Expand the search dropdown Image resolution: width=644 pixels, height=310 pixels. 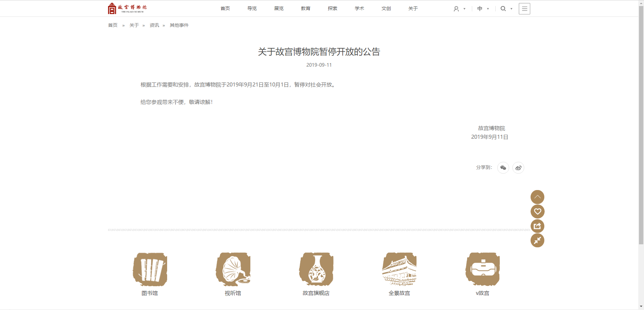(x=506, y=9)
